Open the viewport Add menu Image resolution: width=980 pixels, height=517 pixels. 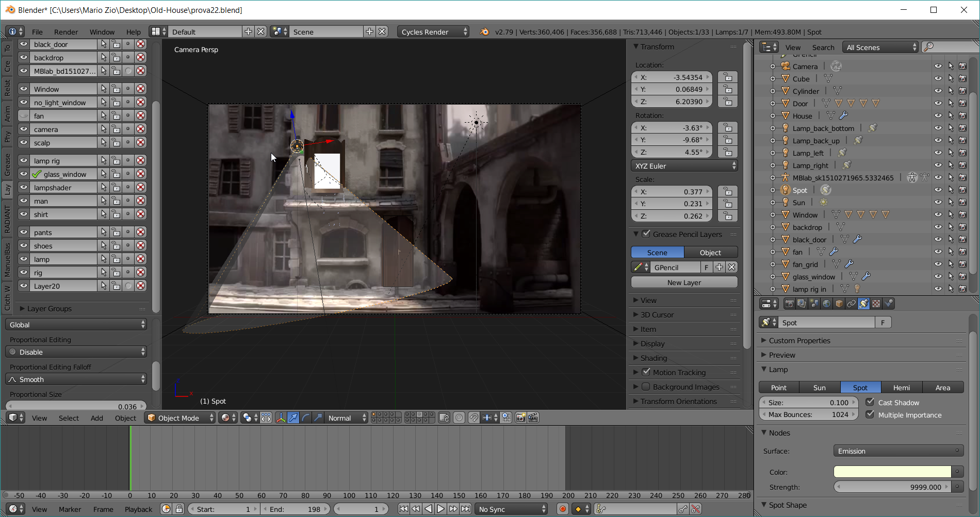(x=97, y=418)
